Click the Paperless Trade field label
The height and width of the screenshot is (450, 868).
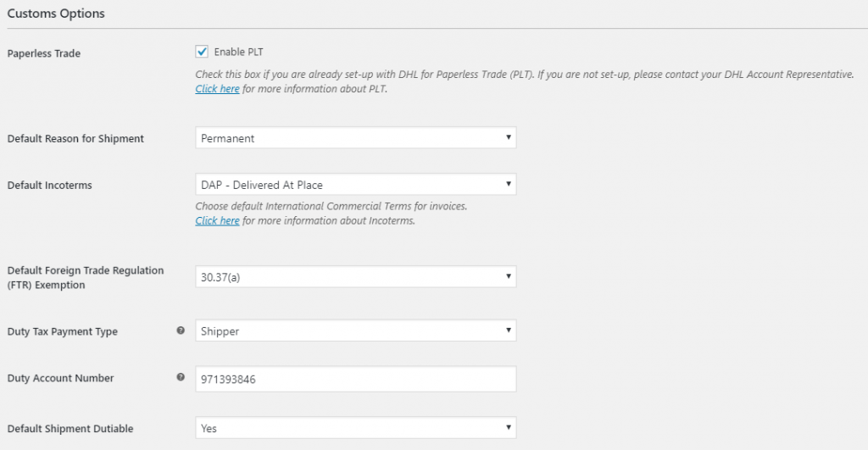click(44, 54)
